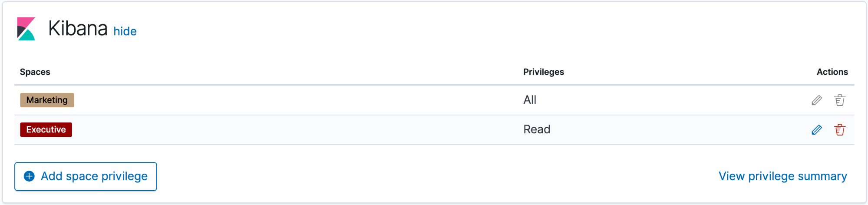Click the Spaces column header

[35, 72]
